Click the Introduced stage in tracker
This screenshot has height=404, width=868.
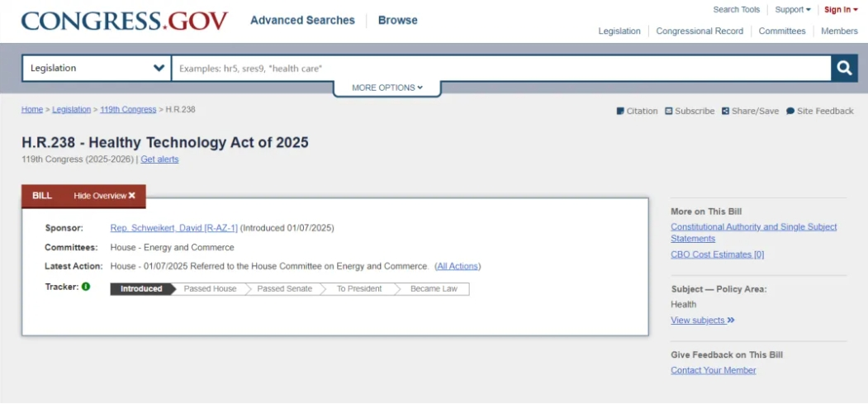(141, 289)
